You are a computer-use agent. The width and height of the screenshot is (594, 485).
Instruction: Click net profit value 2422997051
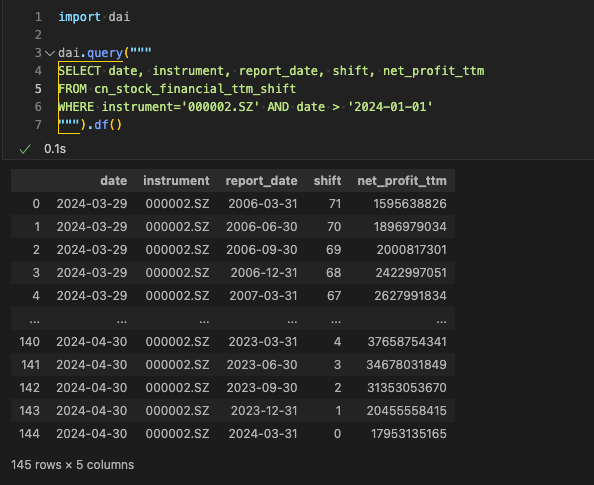click(411, 273)
